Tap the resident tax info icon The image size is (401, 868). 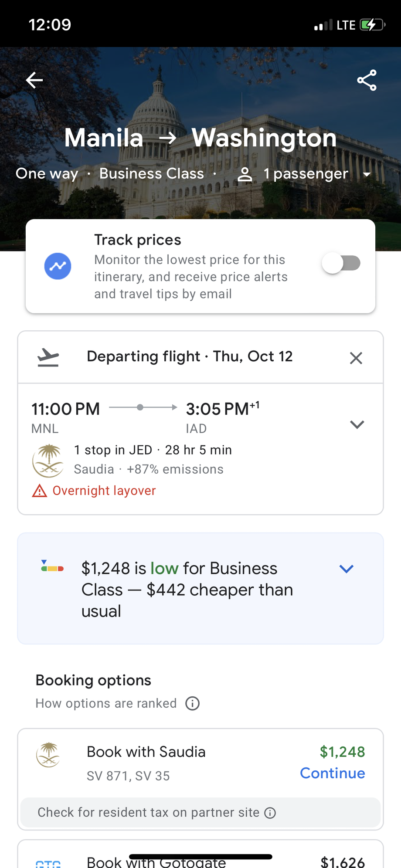[270, 813]
